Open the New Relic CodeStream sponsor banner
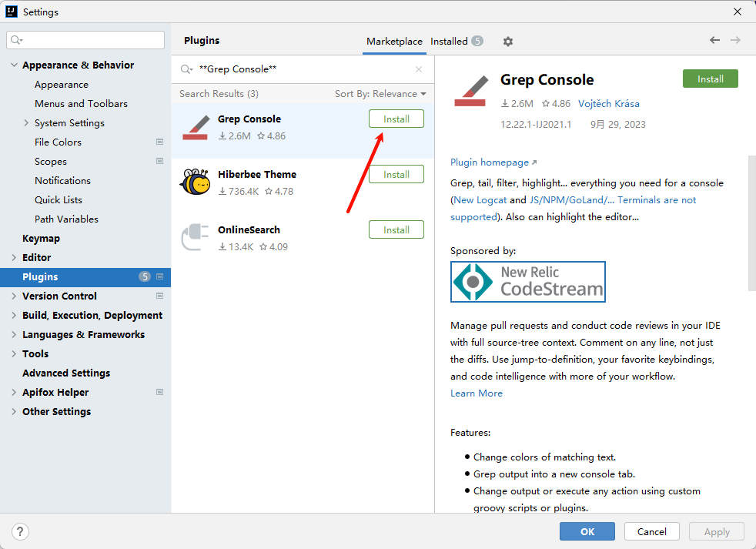The width and height of the screenshot is (756, 549). pyautogui.click(x=528, y=282)
